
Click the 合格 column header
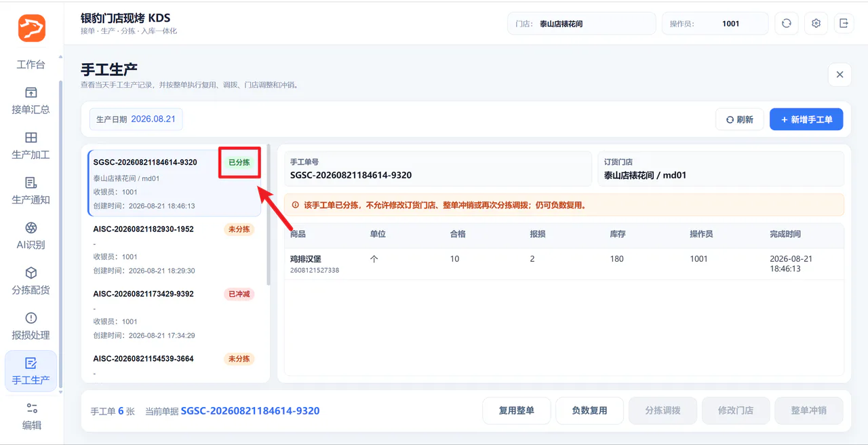click(458, 234)
